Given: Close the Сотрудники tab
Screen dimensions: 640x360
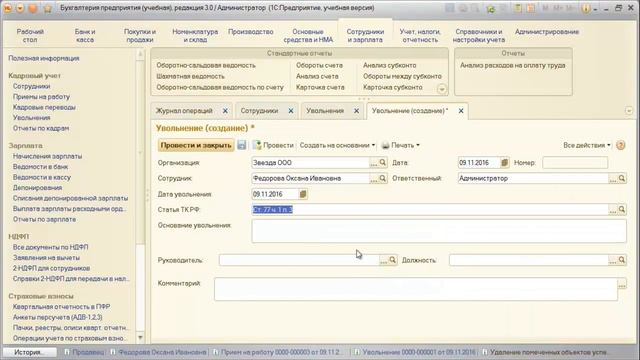Looking at the screenshot, I should (x=291, y=111).
